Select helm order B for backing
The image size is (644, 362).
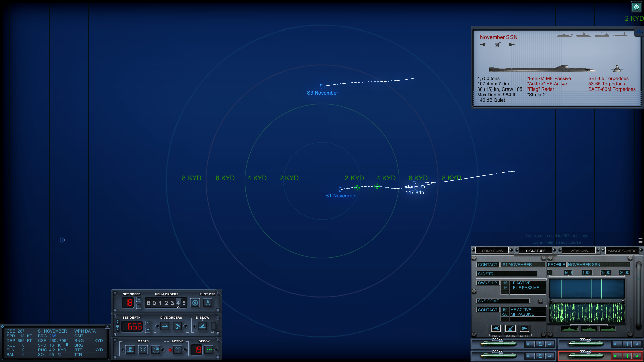148,303
